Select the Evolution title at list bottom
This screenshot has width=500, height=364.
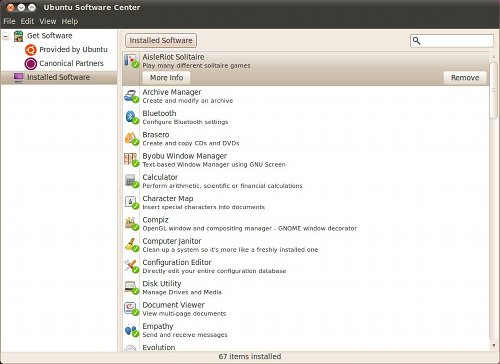(159, 347)
